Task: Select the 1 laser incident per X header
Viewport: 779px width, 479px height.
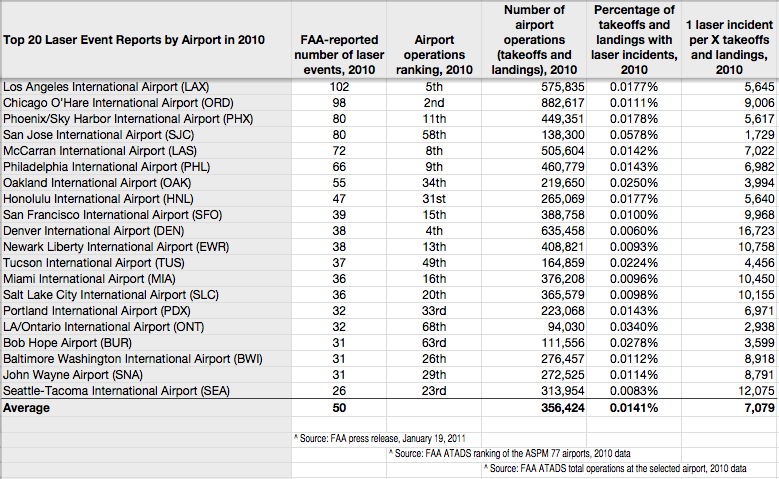Action: coord(730,47)
